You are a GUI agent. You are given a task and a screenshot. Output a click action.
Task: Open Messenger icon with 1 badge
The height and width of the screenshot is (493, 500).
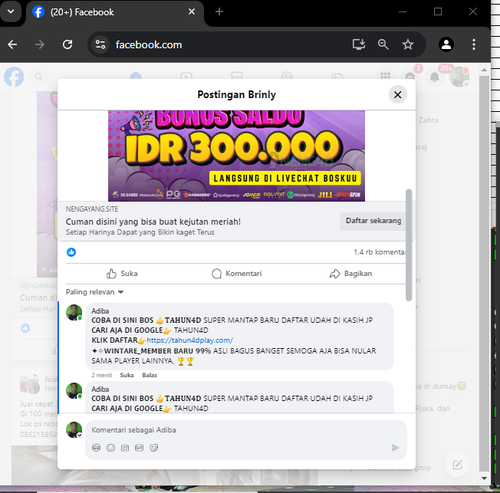[410, 76]
